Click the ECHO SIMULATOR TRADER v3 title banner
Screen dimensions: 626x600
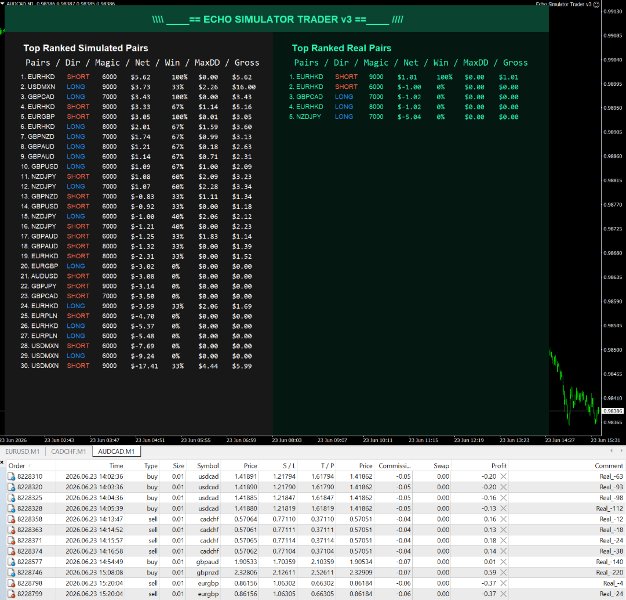[x=277, y=19]
